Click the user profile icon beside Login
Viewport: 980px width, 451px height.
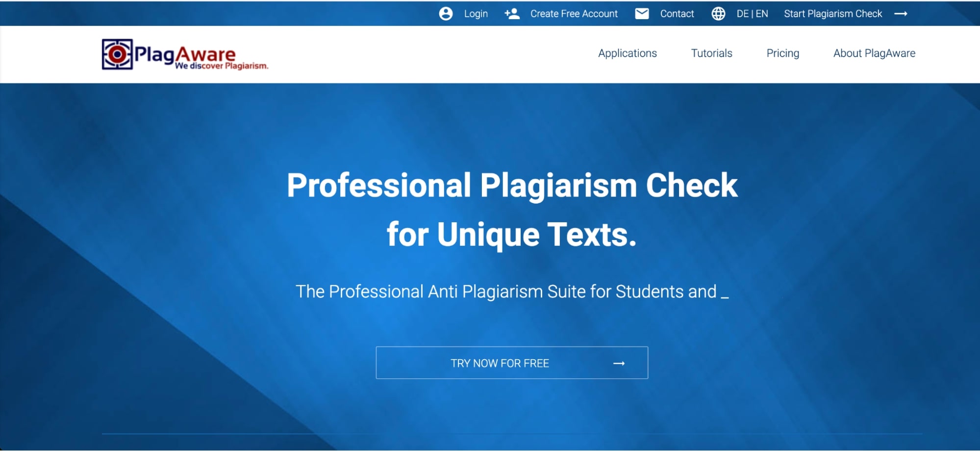point(446,14)
